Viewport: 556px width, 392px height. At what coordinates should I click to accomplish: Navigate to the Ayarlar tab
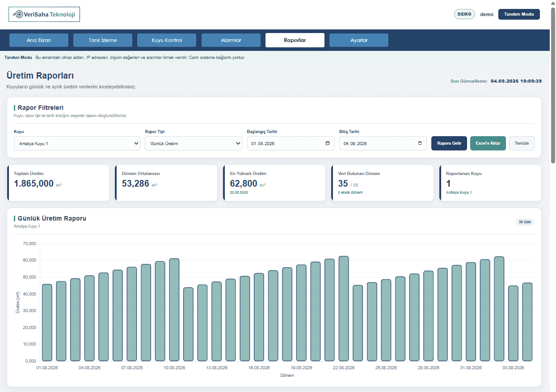(x=359, y=40)
